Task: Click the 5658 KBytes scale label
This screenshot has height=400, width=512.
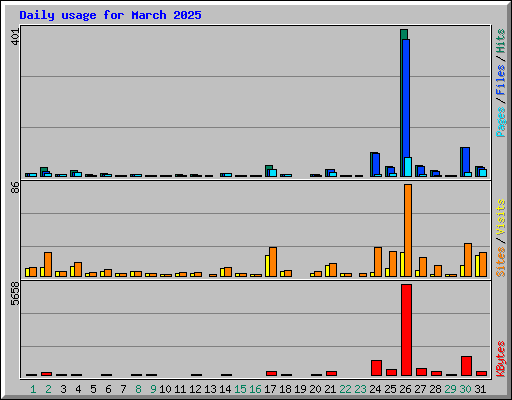Action: (15, 294)
